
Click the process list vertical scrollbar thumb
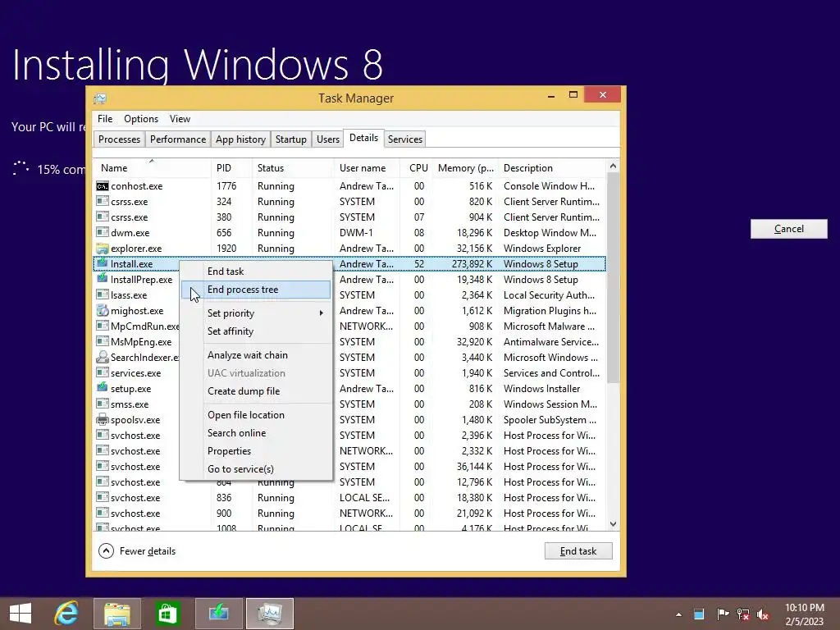coord(614,277)
